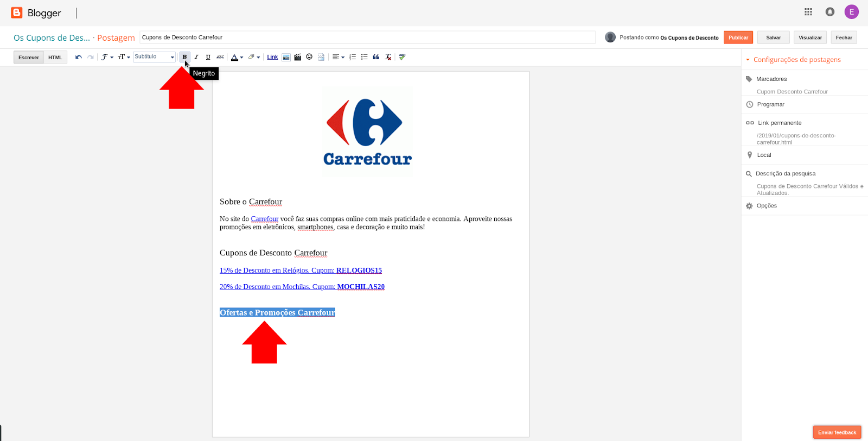The height and width of the screenshot is (441, 868).
Task: Click the Salvar button
Action: [774, 37]
